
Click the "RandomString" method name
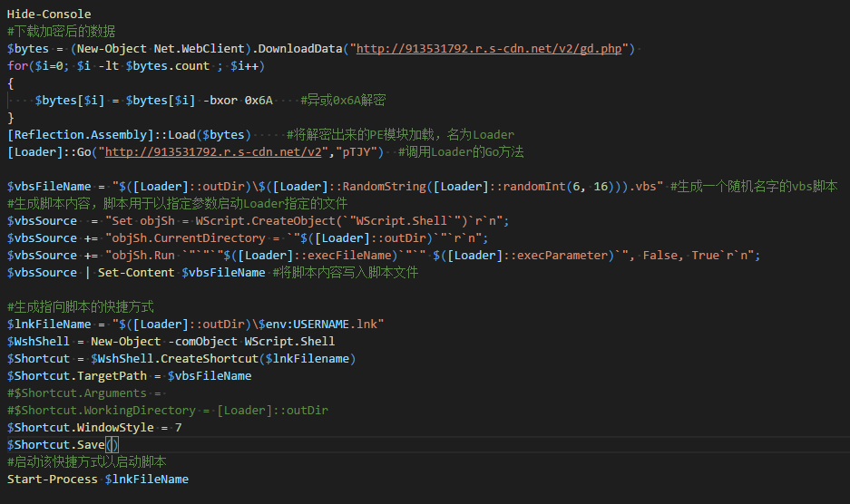(384, 187)
